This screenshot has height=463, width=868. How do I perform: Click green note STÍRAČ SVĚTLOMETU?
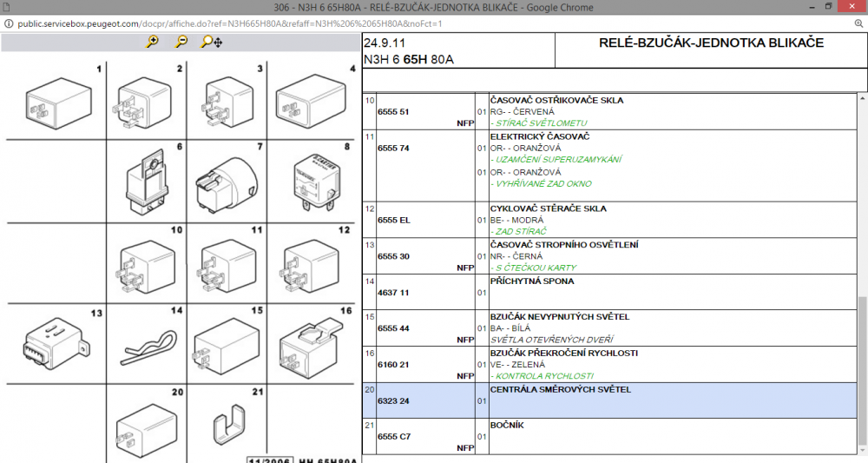click(539, 123)
